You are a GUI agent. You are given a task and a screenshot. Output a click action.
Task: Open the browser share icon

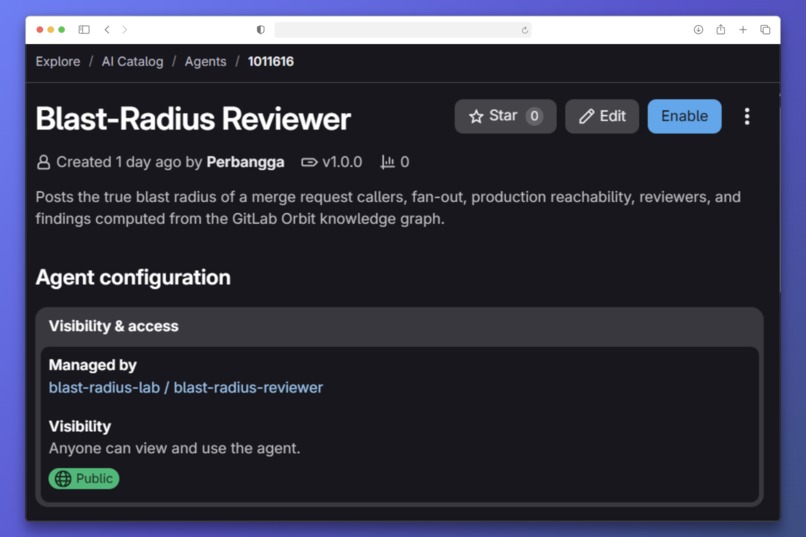tap(721, 29)
